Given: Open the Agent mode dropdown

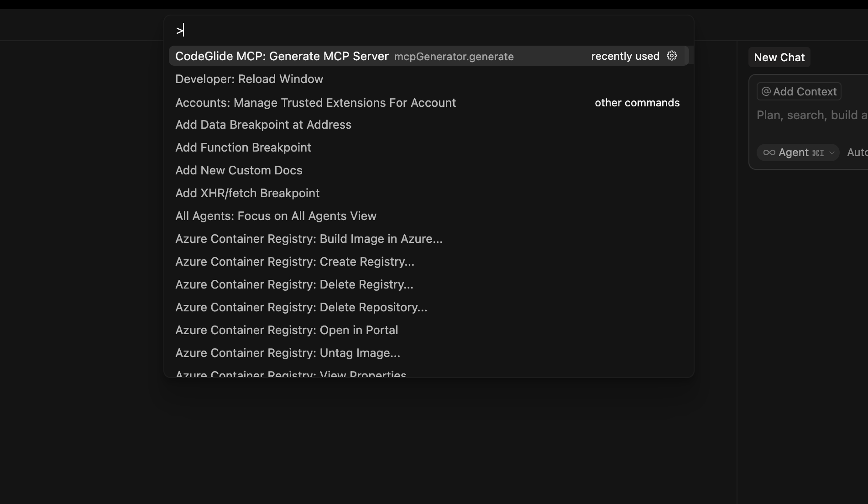Looking at the screenshot, I should (x=831, y=152).
